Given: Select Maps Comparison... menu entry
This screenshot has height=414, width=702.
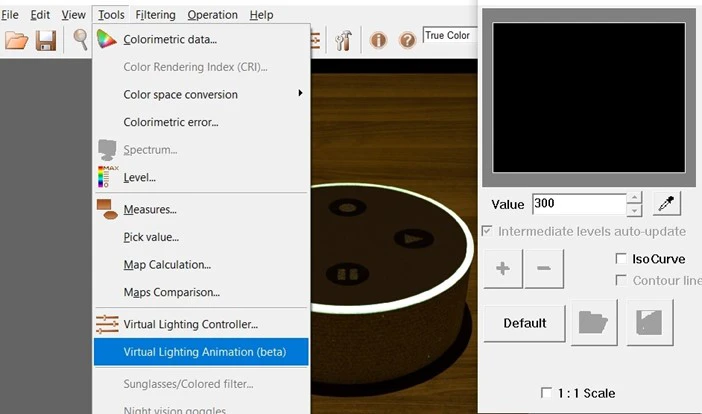Looking at the screenshot, I should click(201, 292).
